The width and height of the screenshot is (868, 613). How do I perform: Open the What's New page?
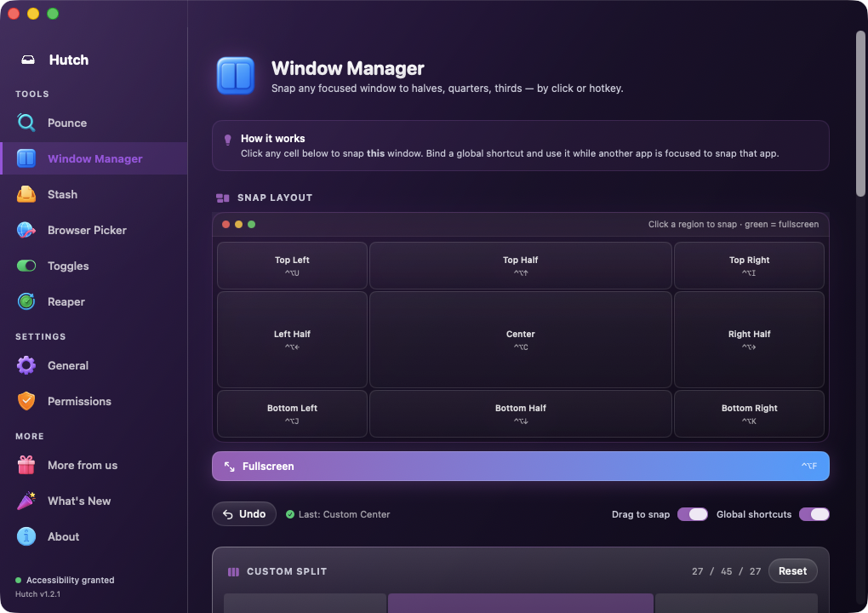click(94, 501)
